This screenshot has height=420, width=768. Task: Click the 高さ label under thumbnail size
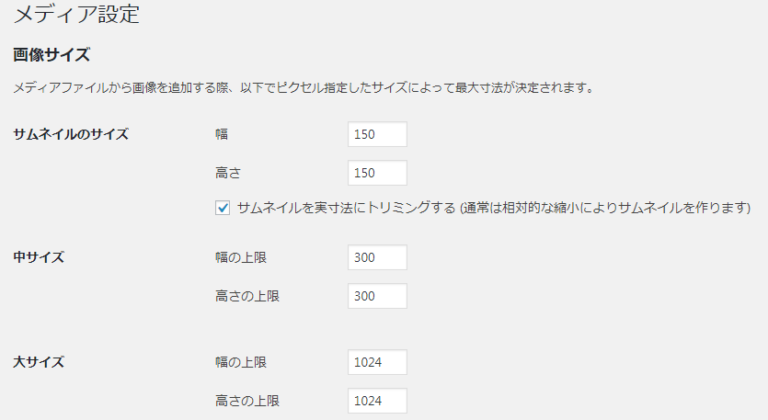[228, 173]
